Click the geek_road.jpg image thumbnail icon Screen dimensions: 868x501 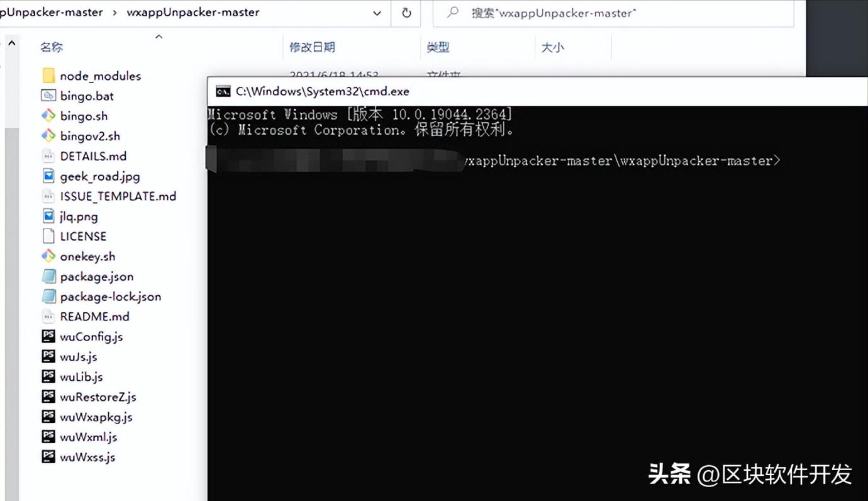[48, 176]
